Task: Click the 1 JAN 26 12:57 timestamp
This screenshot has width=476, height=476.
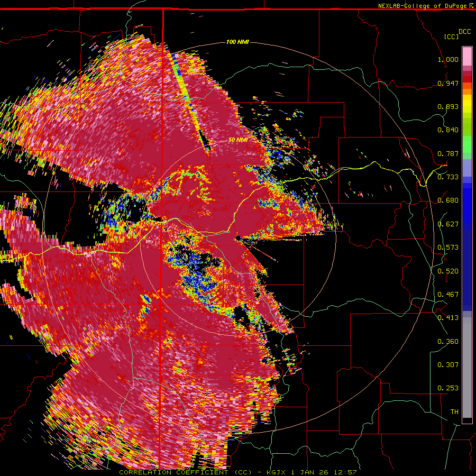Action: (324, 472)
